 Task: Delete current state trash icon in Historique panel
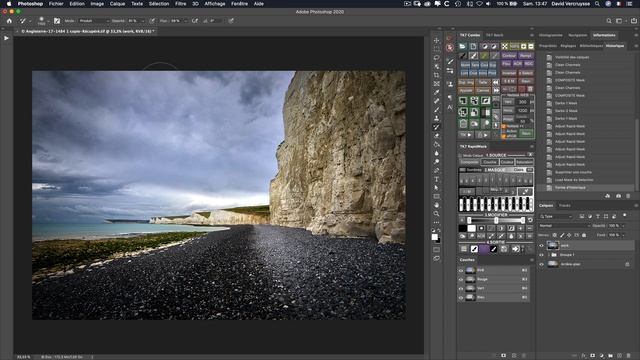click(628, 196)
